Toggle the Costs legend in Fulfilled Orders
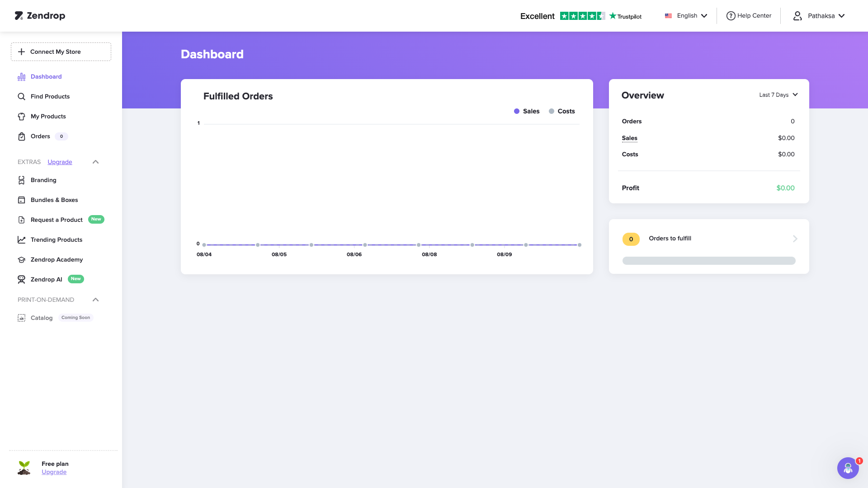The width and height of the screenshot is (868, 488). 562,111
